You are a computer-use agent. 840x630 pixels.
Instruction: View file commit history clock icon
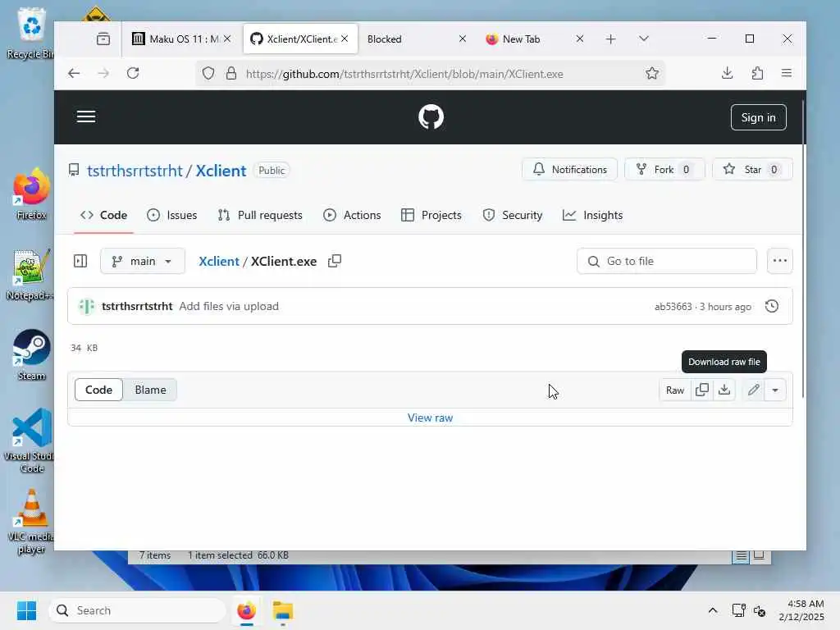pos(771,306)
